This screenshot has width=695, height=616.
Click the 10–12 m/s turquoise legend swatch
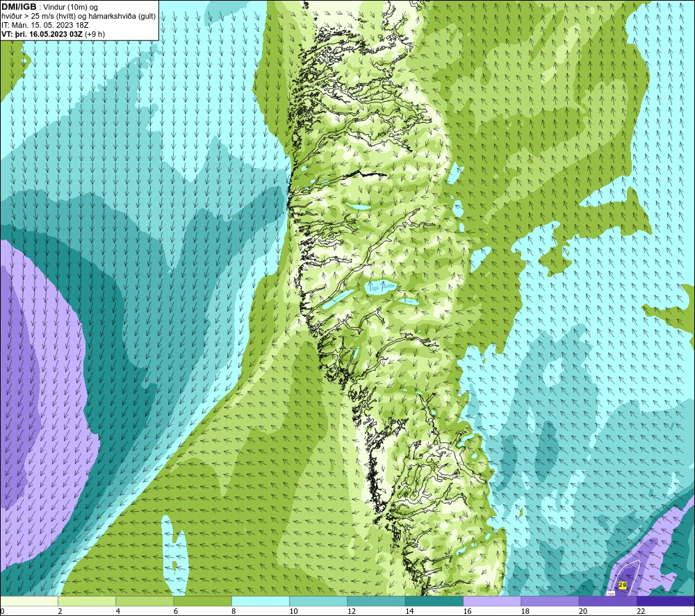pos(318,601)
